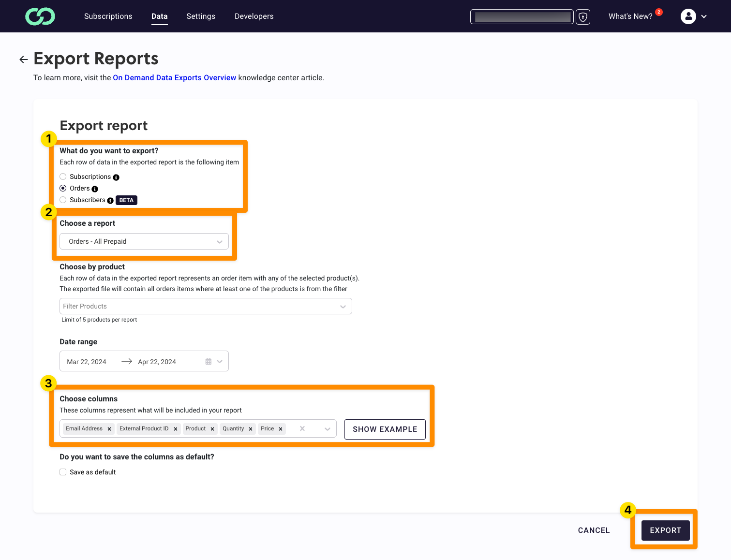Clear all selected columns with the X
731x560 pixels.
coord(302,428)
